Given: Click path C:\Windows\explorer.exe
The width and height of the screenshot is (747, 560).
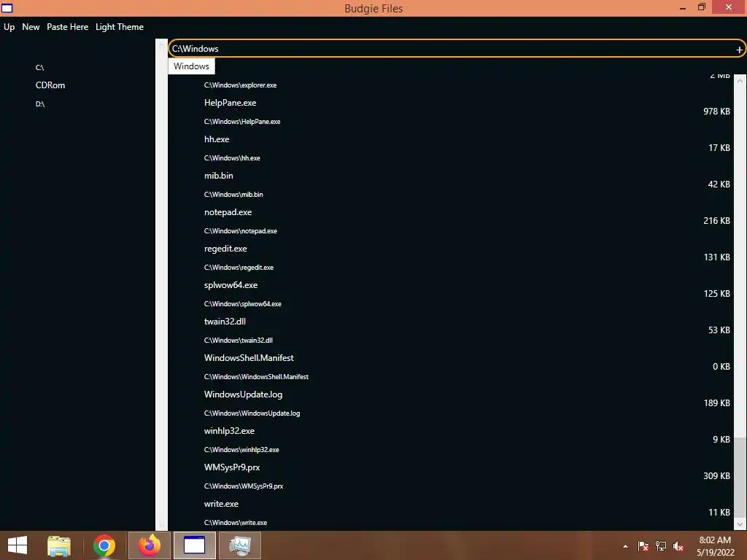Looking at the screenshot, I should (240, 85).
